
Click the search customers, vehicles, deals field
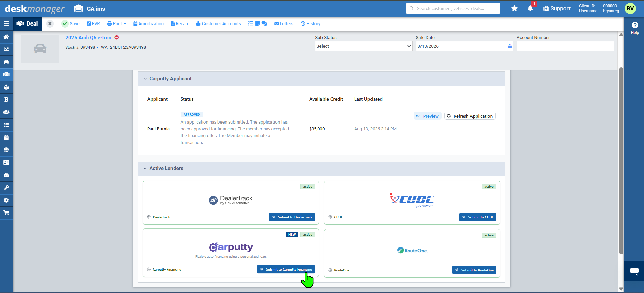[x=453, y=8]
